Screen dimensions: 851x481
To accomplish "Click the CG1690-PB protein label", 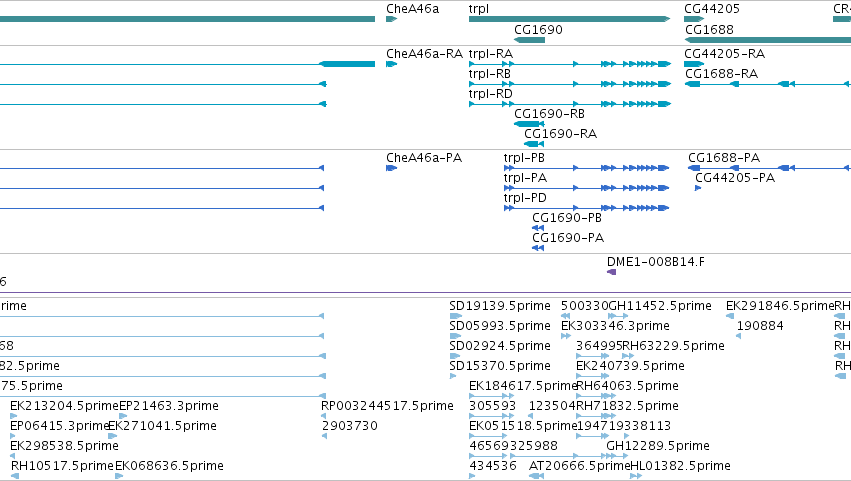I will tap(567, 218).
